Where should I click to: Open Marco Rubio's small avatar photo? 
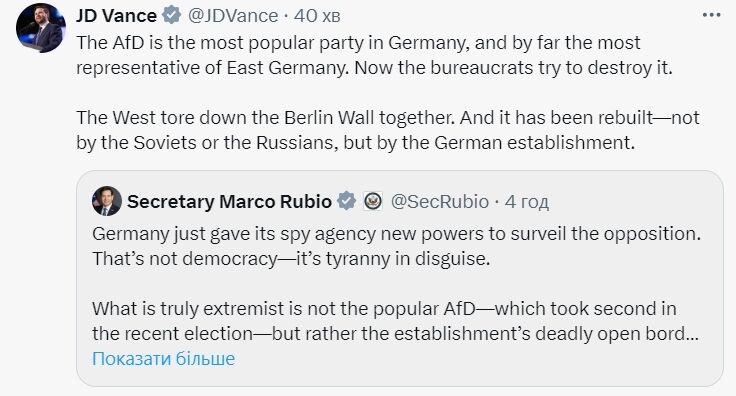click(x=107, y=201)
